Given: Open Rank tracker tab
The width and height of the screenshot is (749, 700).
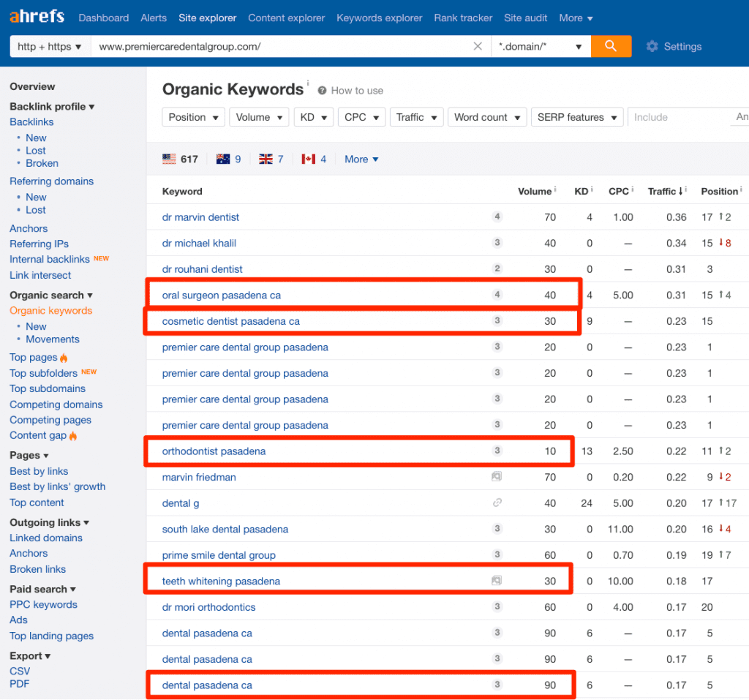Looking at the screenshot, I should 463,18.
